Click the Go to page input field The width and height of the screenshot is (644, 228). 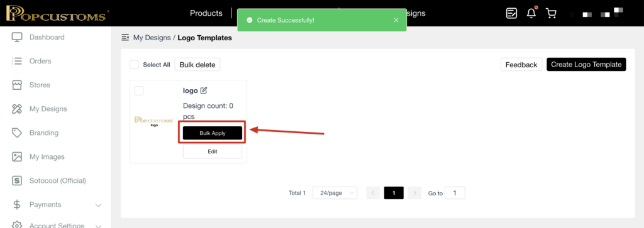[x=455, y=193]
